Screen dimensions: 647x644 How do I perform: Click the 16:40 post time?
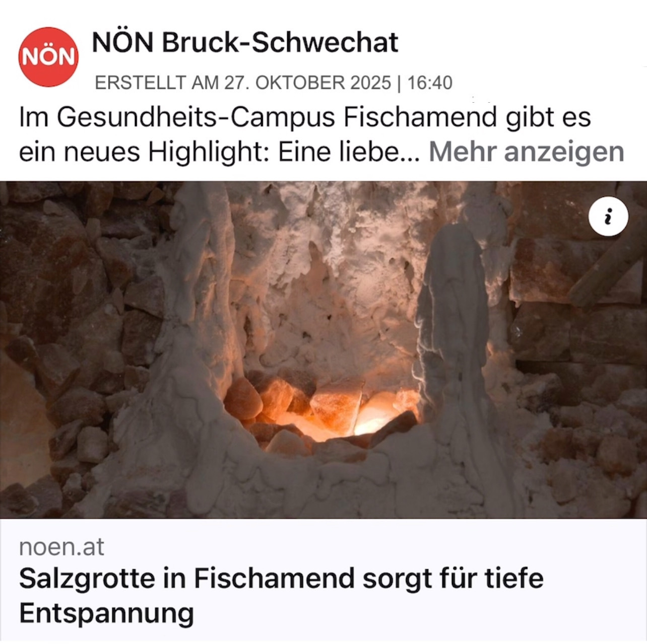(x=430, y=83)
